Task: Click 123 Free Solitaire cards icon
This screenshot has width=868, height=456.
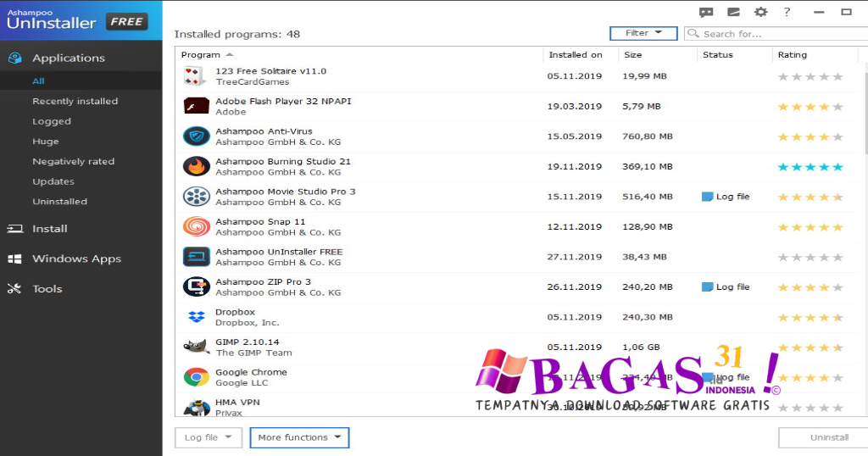Action: [x=196, y=75]
